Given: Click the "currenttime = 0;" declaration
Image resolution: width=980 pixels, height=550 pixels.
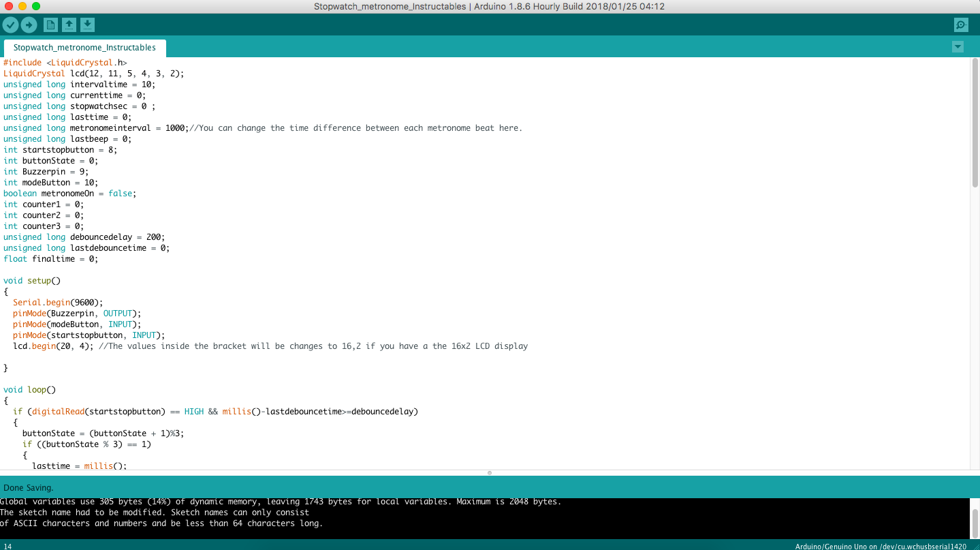Looking at the screenshot, I should point(108,95).
